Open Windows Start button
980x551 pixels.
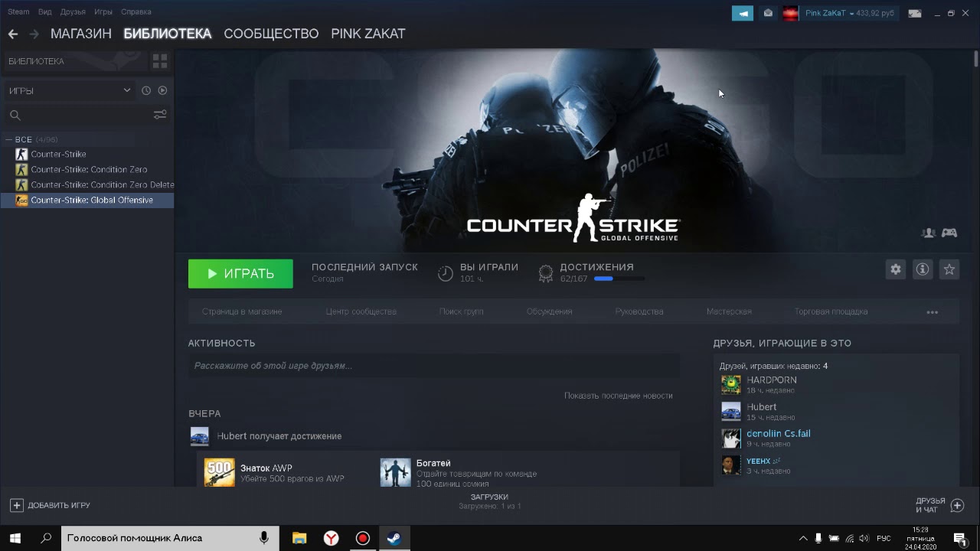(x=15, y=538)
